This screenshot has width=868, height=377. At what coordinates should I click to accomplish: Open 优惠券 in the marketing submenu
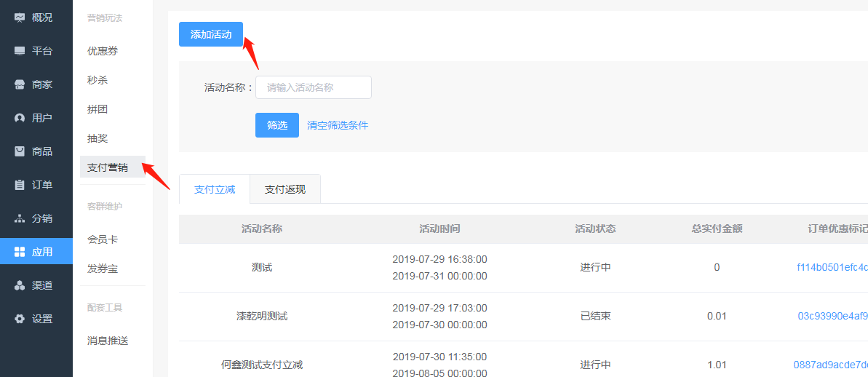click(103, 51)
